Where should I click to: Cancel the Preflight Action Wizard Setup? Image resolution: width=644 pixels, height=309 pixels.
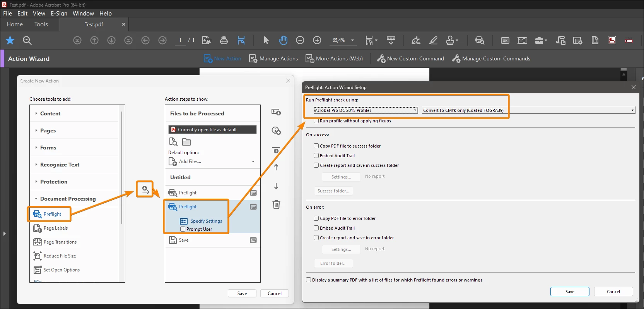coord(613,292)
